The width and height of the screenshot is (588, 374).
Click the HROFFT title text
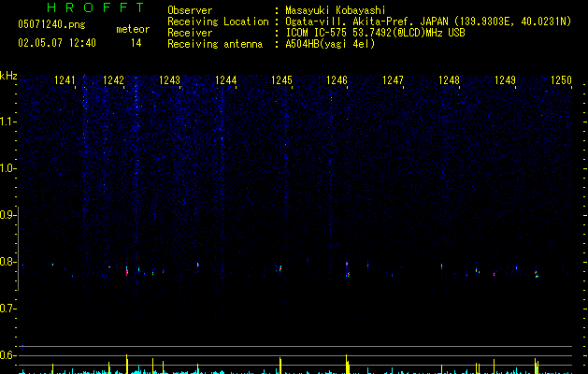tap(95, 7)
